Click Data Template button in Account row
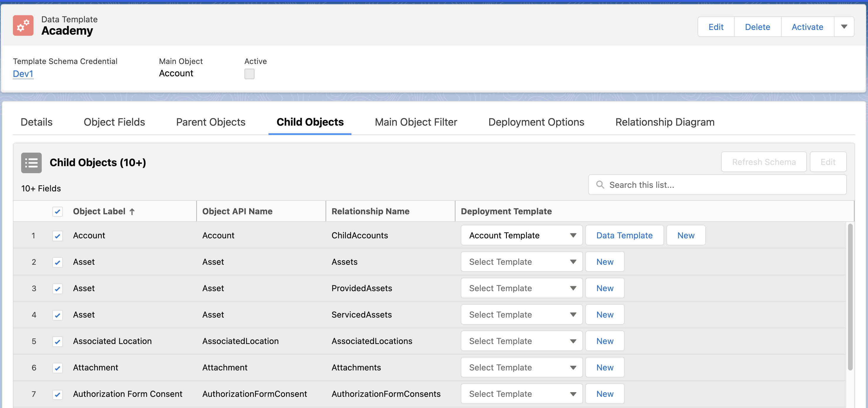The height and width of the screenshot is (408, 868). tap(624, 235)
